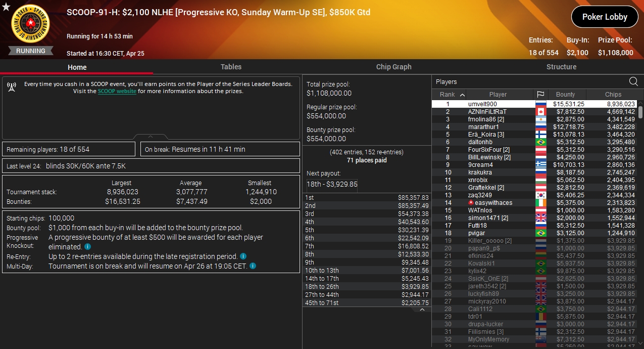This screenshot has width=644, height=349.
Task: Click the country flag in umvelt900's row
Action: click(540, 104)
